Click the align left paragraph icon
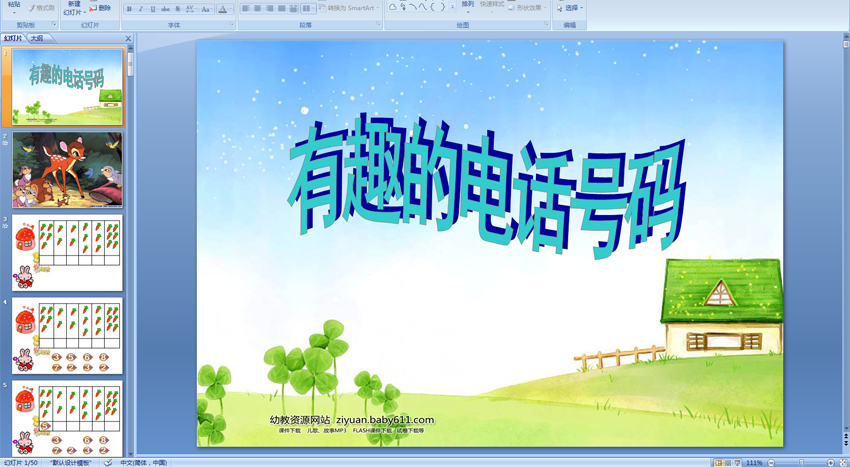850x467 pixels. coord(246,9)
